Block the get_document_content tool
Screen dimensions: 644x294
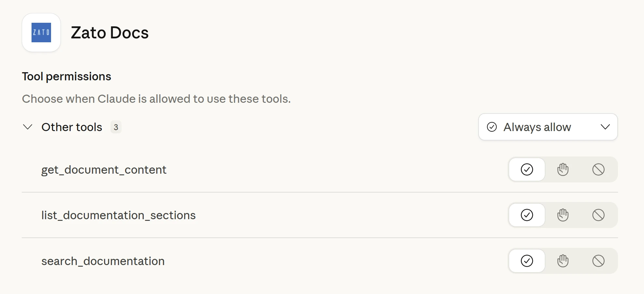pyautogui.click(x=598, y=169)
